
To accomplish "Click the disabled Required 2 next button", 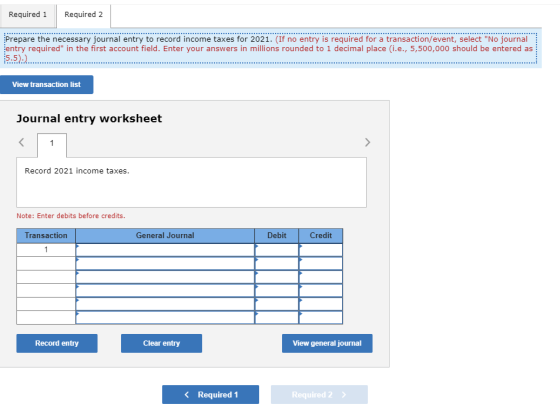I will [319, 395].
